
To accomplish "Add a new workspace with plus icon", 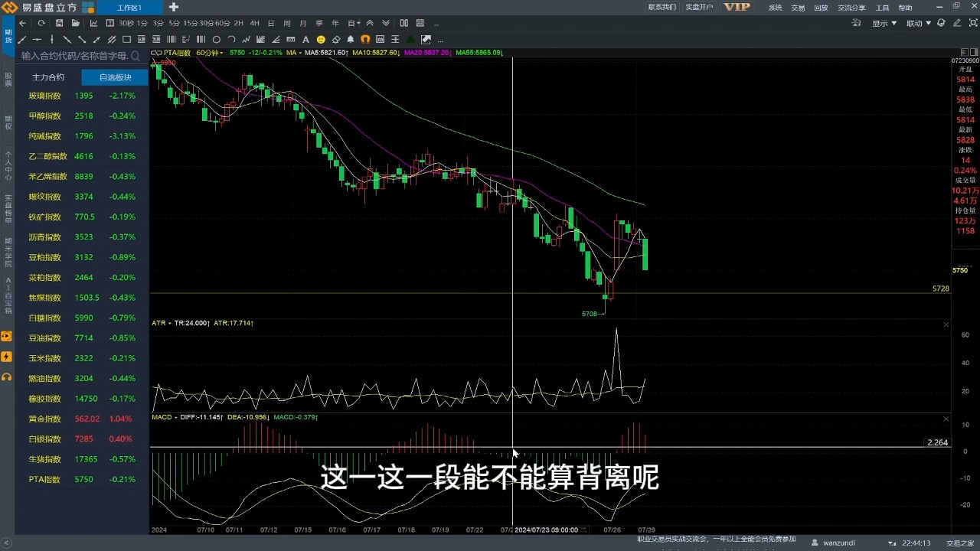I will pyautogui.click(x=174, y=7).
